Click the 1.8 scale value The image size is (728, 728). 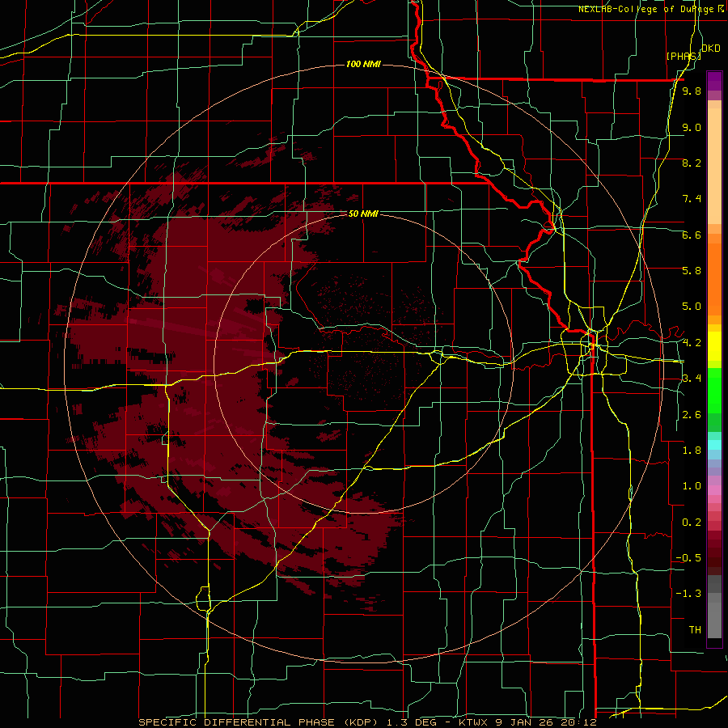(692, 451)
